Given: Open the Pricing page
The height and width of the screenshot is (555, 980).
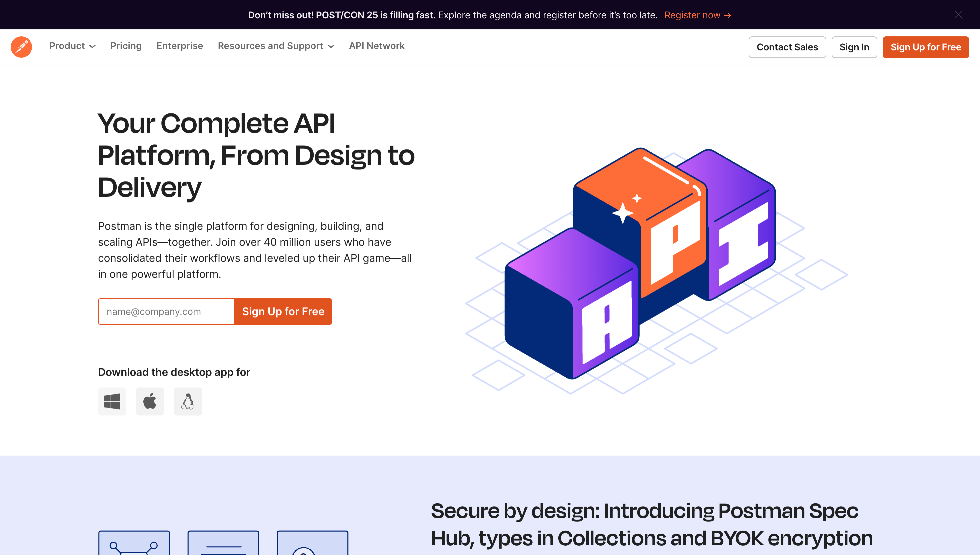Looking at the screenshot, I should point(126,46).
